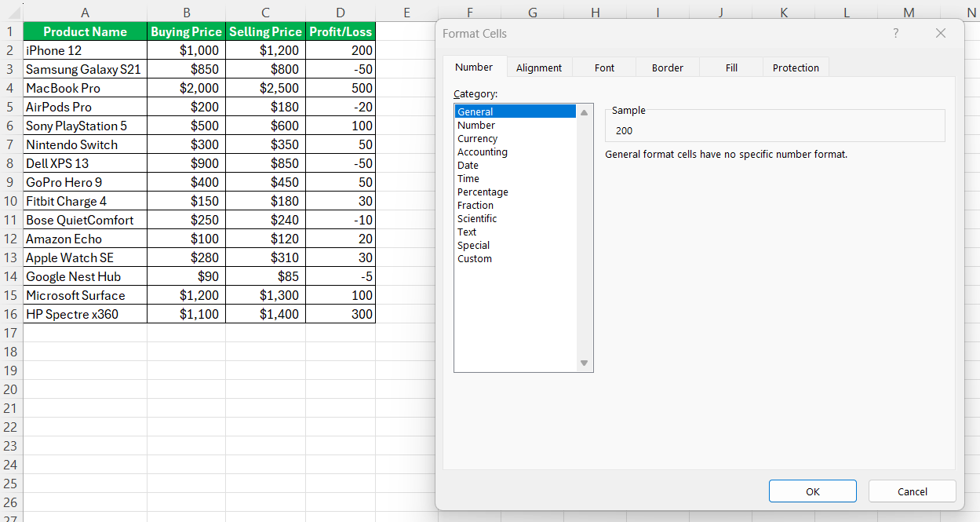Click the iPhone 12 cell
Screen dimensions: 980x522
(x=85, y=50)
